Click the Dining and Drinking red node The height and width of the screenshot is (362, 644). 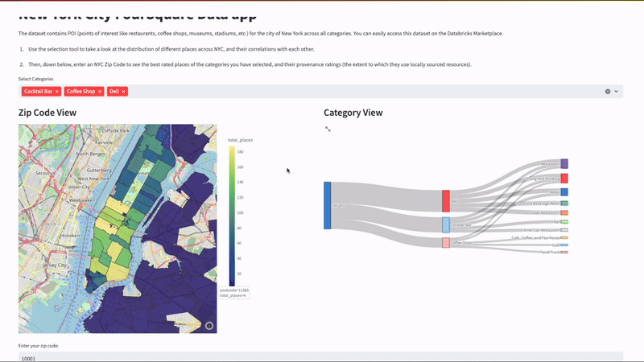[x=565, y=178]
